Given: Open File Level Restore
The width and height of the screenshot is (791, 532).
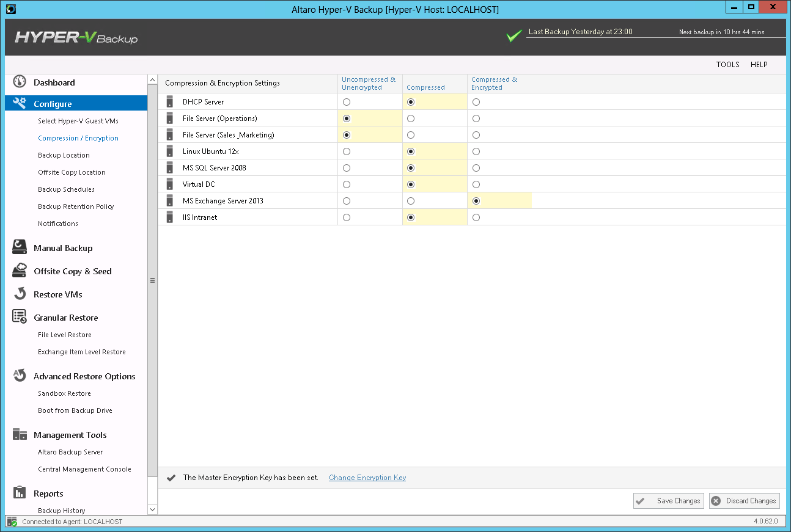Looking at the screenshot, I should [x=65, y=335].
